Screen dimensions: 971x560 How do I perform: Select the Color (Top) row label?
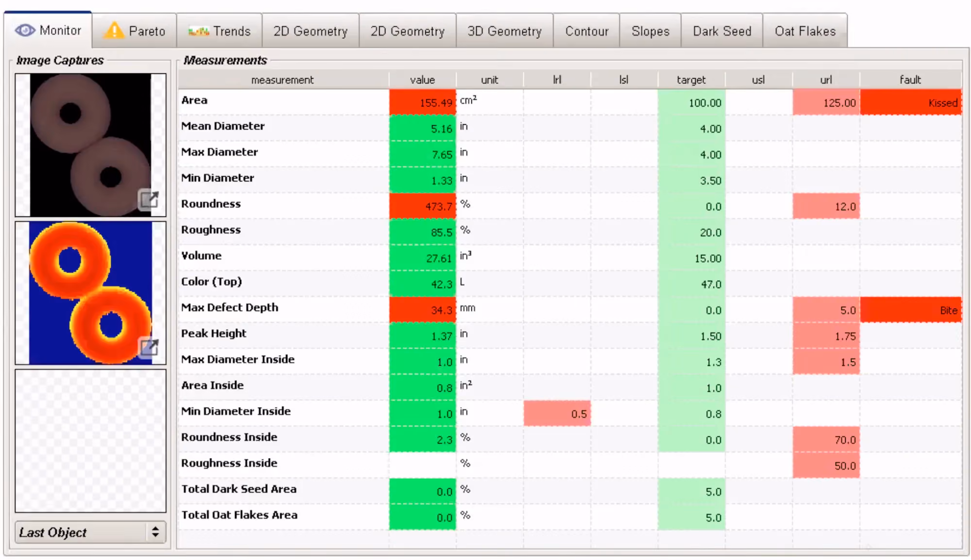[x=211, y=281]
